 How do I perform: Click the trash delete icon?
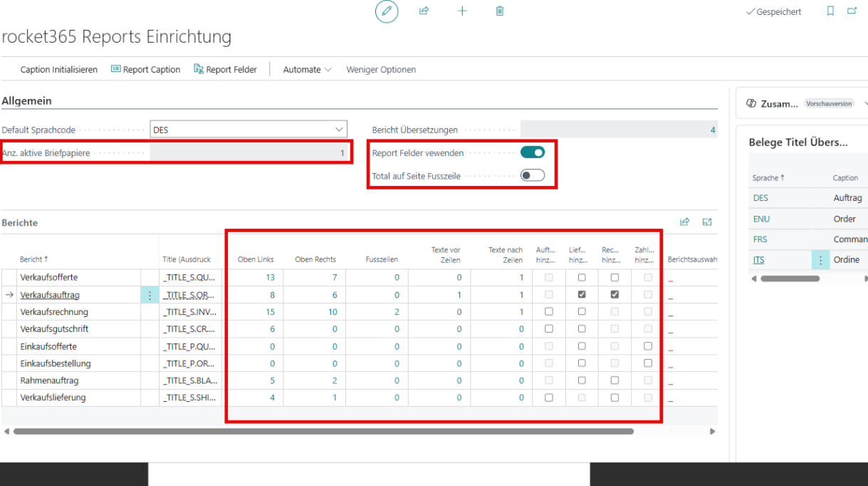pyautogui.click(x=500, y=11)
